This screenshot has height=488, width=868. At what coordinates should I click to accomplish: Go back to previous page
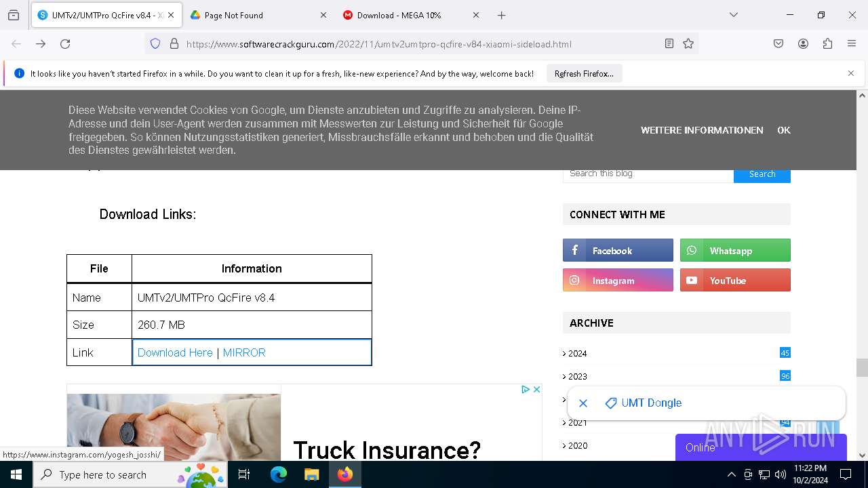[x=16, y=43]
